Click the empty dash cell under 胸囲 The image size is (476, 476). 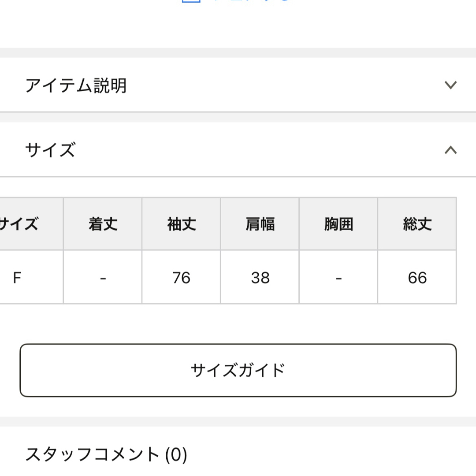(338, 277)
